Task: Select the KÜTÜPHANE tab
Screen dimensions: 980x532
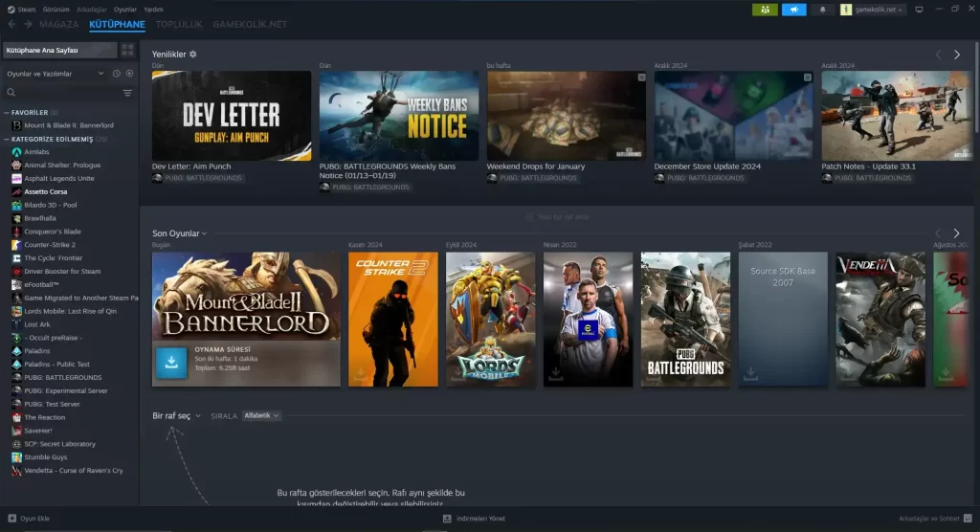Action: click(x=117, y=24)
